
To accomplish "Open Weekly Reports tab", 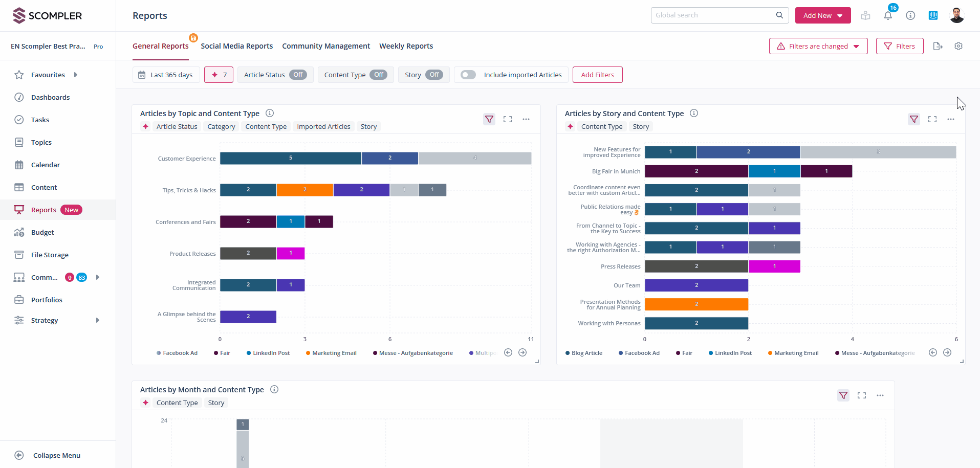I will pos(406,46).
